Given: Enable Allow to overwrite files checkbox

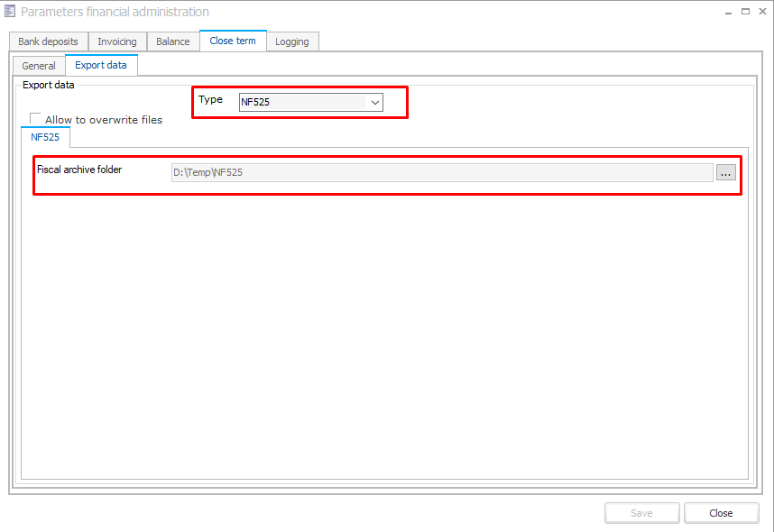Looking at the screenshot, I should coord(36,119).
